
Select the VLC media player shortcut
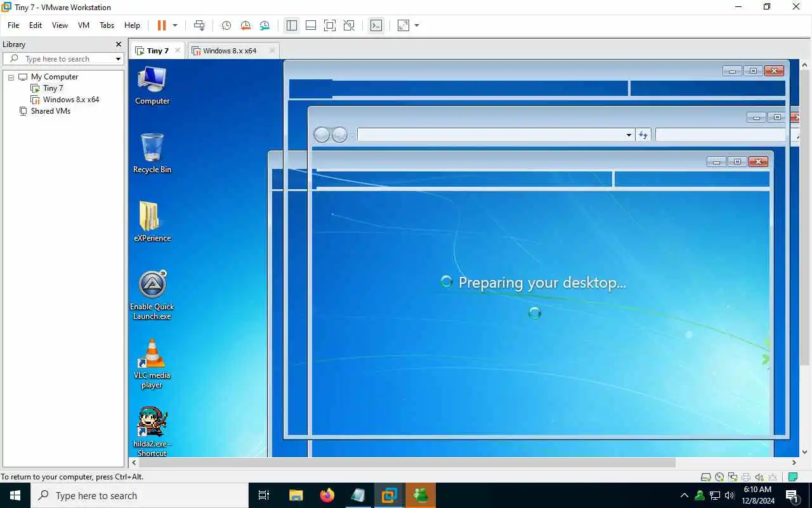[152, 364]
